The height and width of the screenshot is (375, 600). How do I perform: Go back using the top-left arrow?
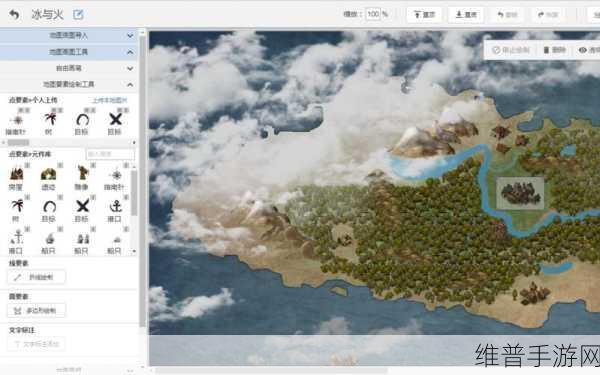pos(14,15)
